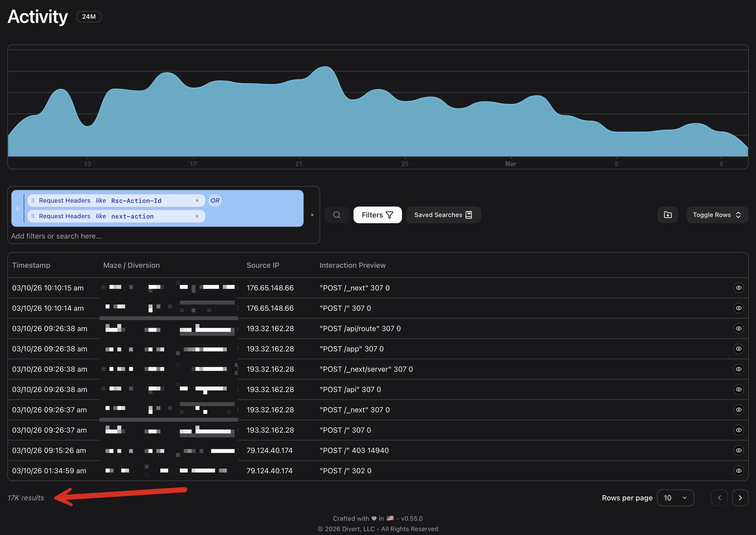Expand the Toggle Rows menu
Image resolution: width=756 pixels, height=535 pixels.
717,215
